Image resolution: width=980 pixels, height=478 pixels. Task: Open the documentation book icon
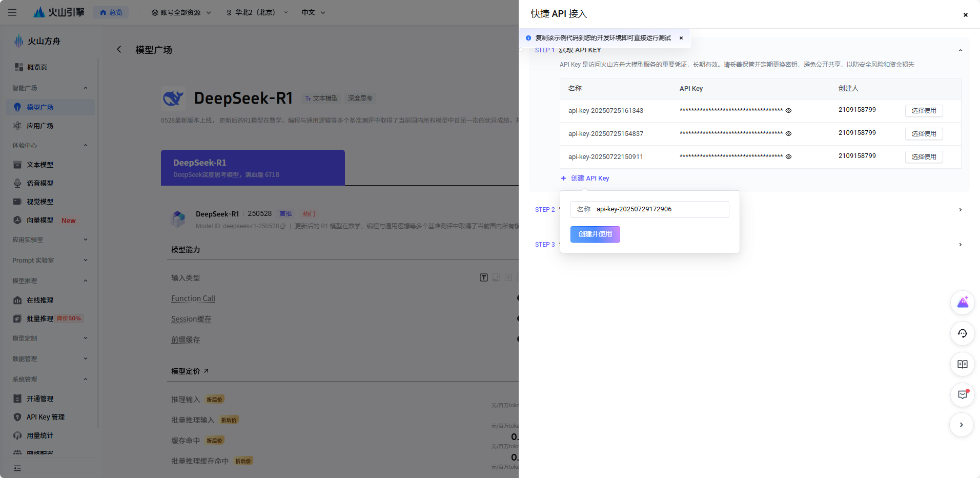click(962, 364)
